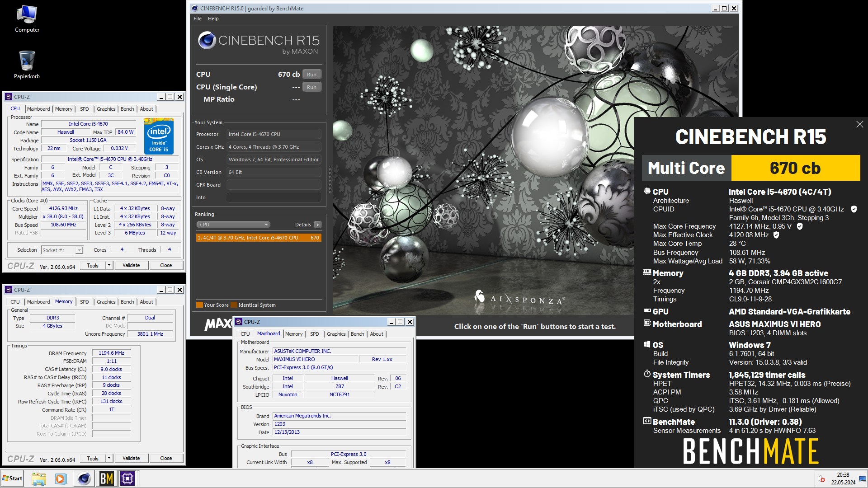Click Validate in Memory CPU-Z window

tap(131, 458)
